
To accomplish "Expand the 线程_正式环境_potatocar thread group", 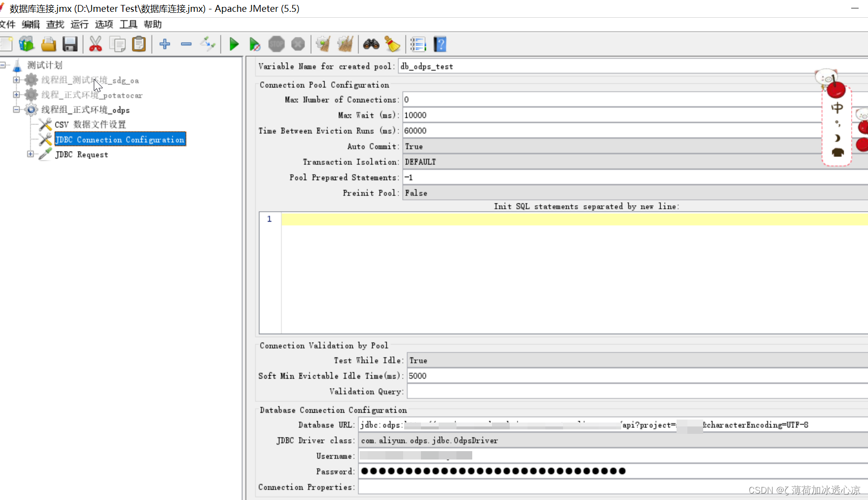I will coord(16,94).
